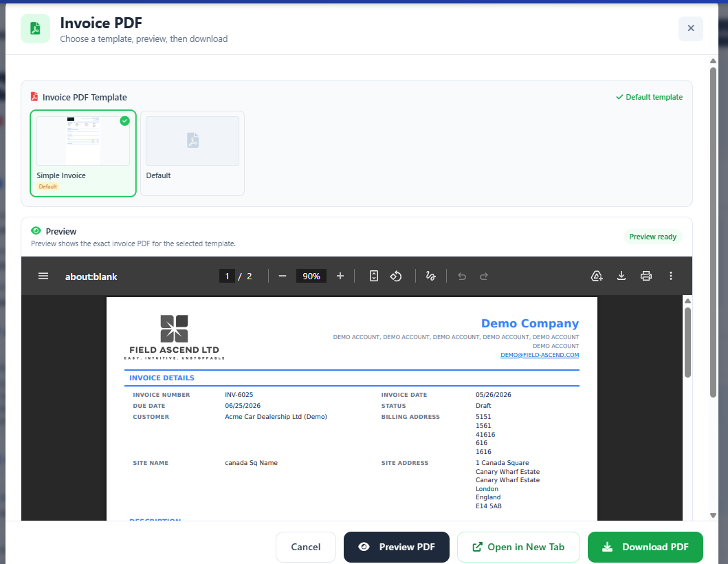Click the Demo Company heading
This screenshot has height=564, width=728.
click(x=530, y=323)
